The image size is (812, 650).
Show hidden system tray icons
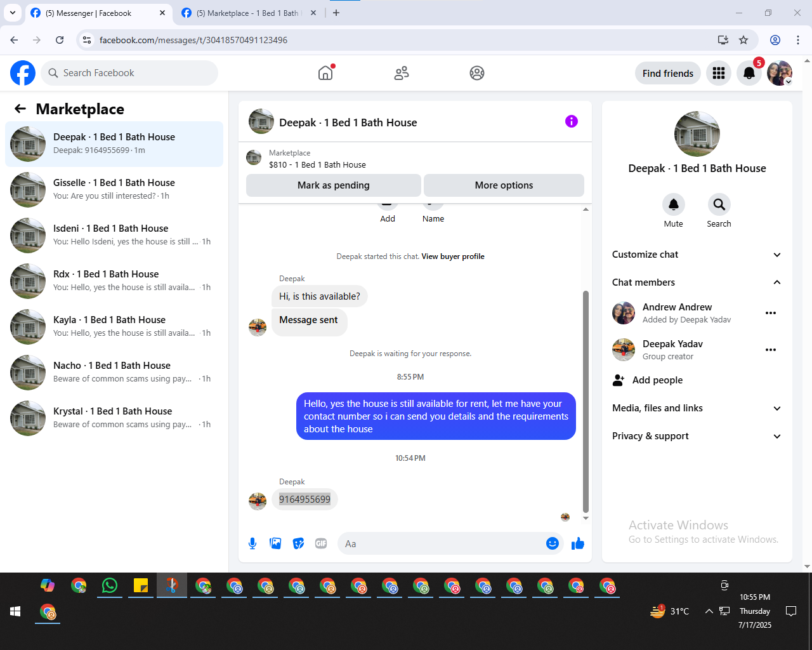(x=709, y=611)
